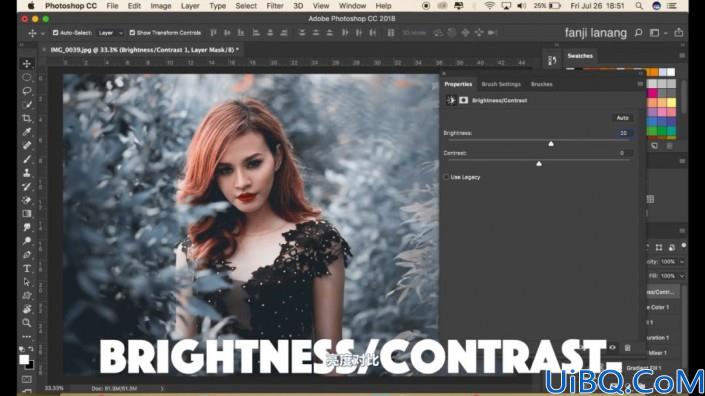
Task: Click the Brightness/Contrast adjustment icon in Properties
Action: tap(451, 100)
